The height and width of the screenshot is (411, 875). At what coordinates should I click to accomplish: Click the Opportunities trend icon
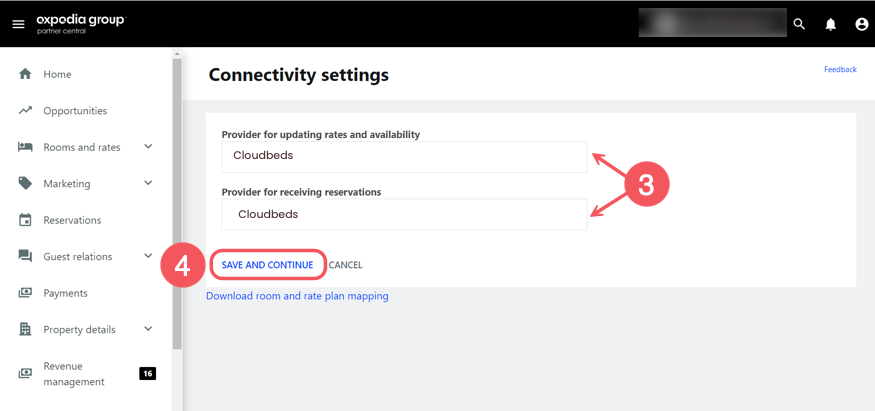[26, 111]
